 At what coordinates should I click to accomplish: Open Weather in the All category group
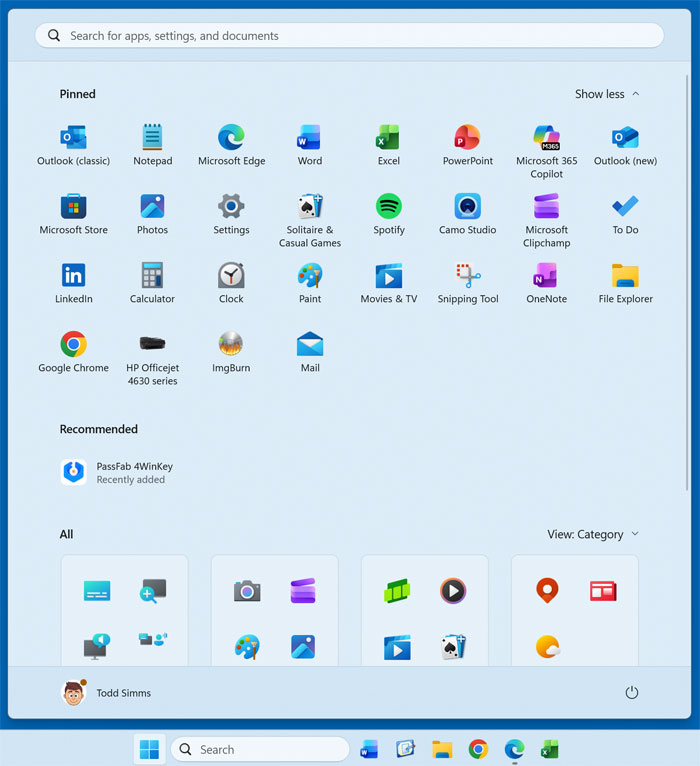(x=548, y=647)
